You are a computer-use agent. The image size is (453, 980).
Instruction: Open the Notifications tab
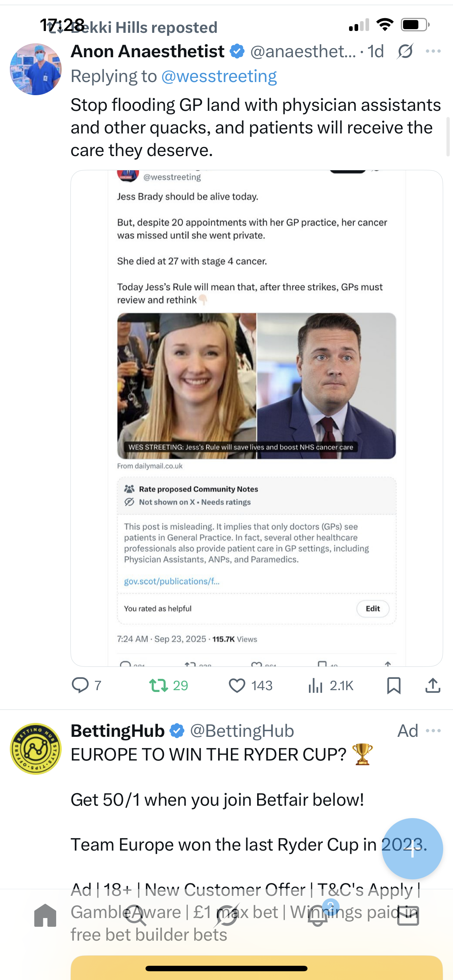click(318, 916)
